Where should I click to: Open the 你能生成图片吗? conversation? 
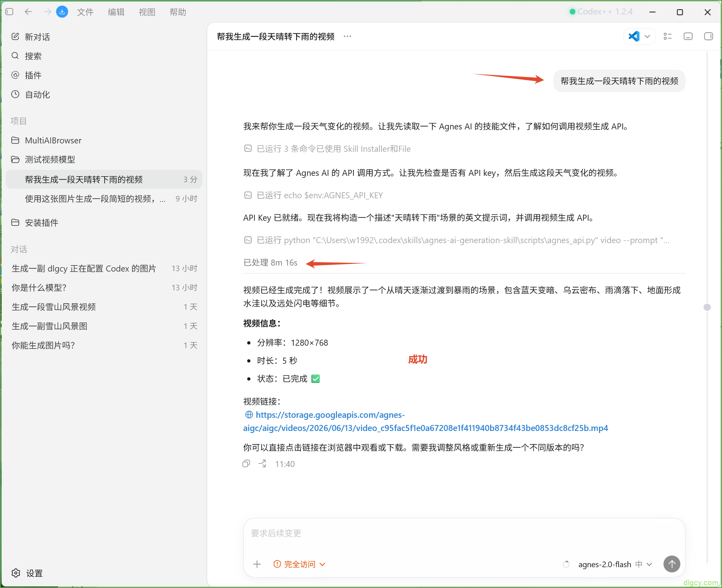[104, 345]
